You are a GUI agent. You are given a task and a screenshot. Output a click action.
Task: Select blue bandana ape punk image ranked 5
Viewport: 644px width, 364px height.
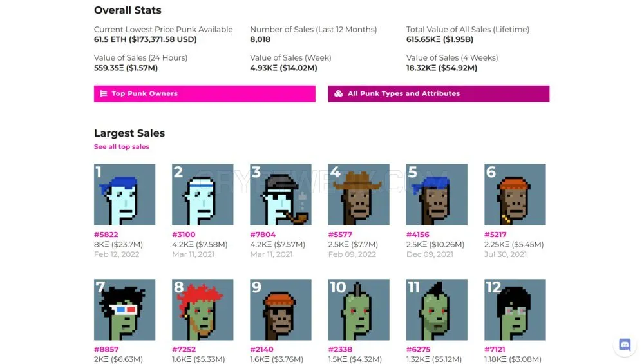(x=437, y=195)
